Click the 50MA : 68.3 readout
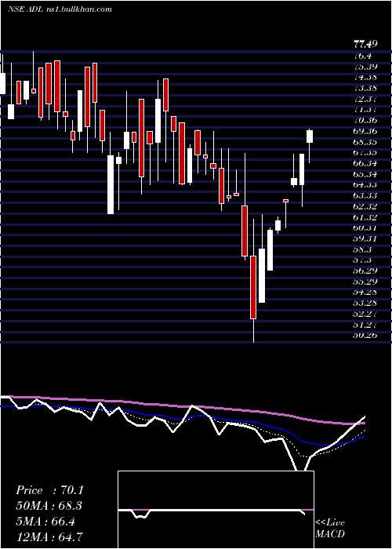Image resolution: width=392 pixels, height=549 pixels. 49,506
